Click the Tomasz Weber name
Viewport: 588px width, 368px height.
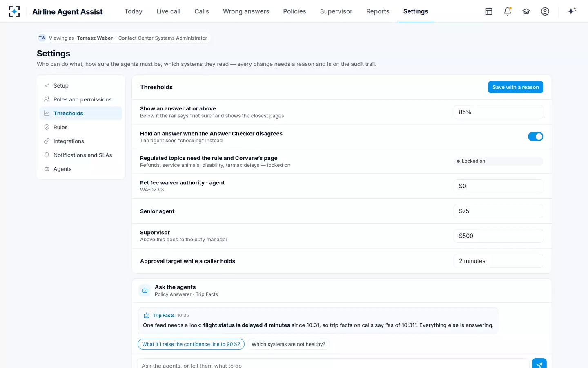[95, 38]
